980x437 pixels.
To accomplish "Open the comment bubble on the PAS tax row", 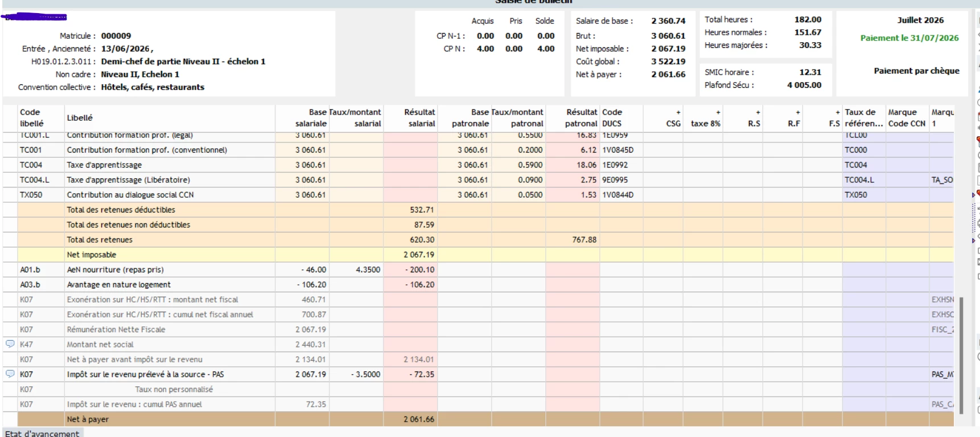I will (x=10, y=374).
